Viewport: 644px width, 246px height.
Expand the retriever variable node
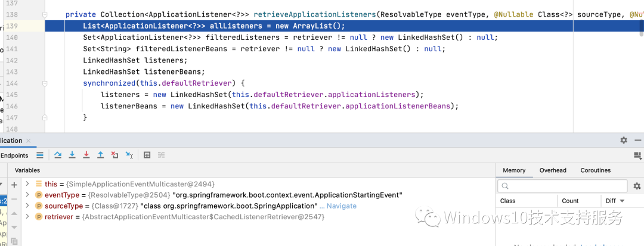(x=27, y=216)
